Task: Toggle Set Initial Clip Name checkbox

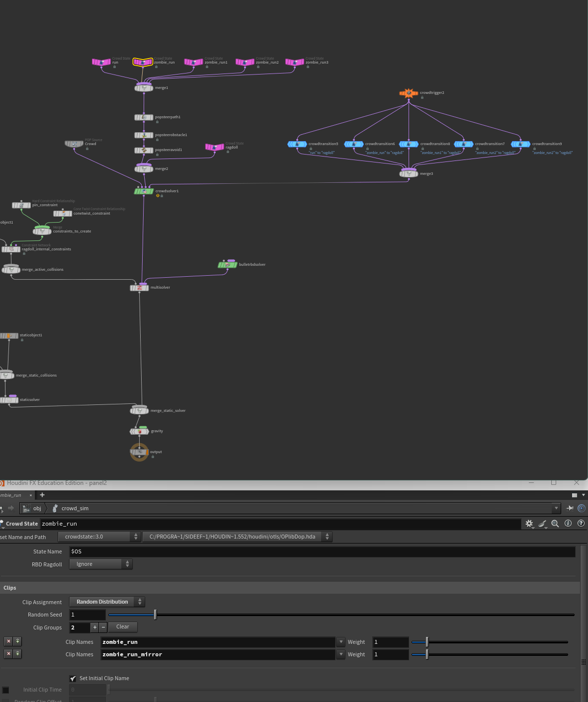Action: [73, 678]
